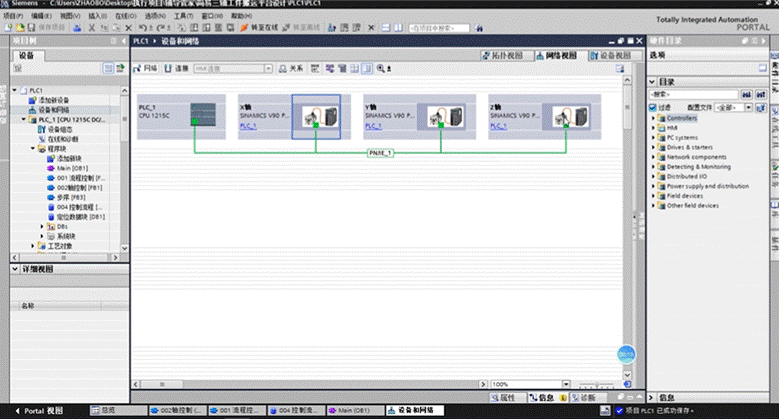Click the accessible devices icon
Screen dimensions: 779x419
click(332, 28)
